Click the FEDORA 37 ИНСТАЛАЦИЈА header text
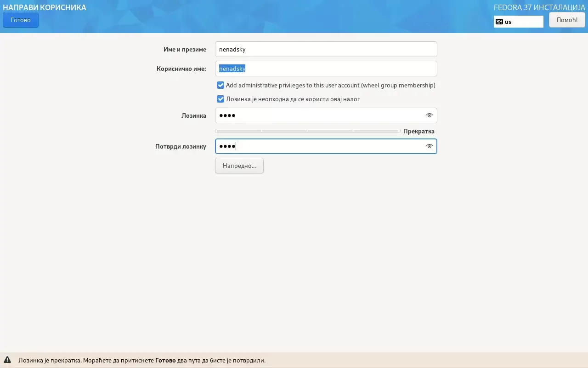Screen dimensions: 588x368 point(539,7)
